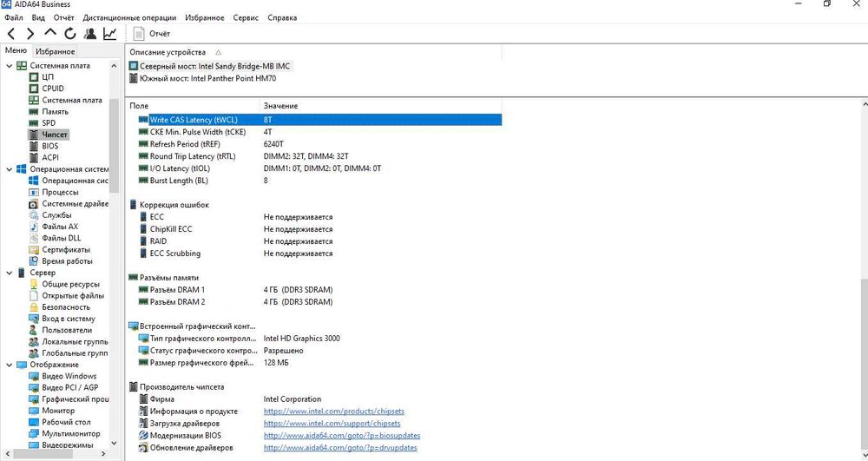The height and width of the screenshot is (461, 868).
Task: Open the intel.com/support/chipsets link
Action: (332, 424)
